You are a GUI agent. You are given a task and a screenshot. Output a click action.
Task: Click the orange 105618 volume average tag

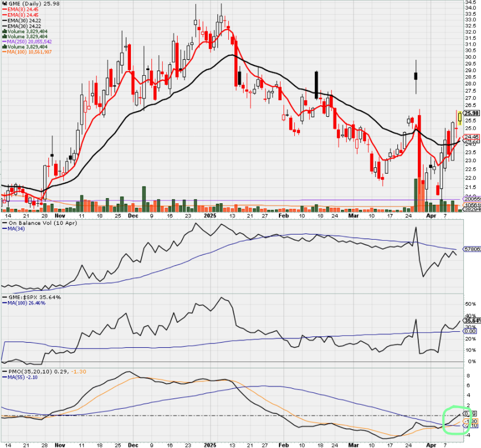point(472,205)
